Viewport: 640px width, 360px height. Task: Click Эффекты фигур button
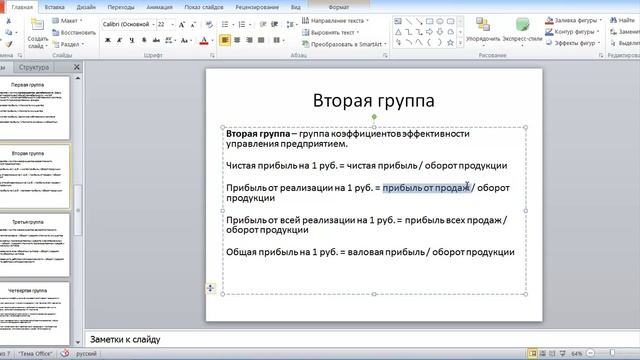pyautogui.click(x=573, y=43)
